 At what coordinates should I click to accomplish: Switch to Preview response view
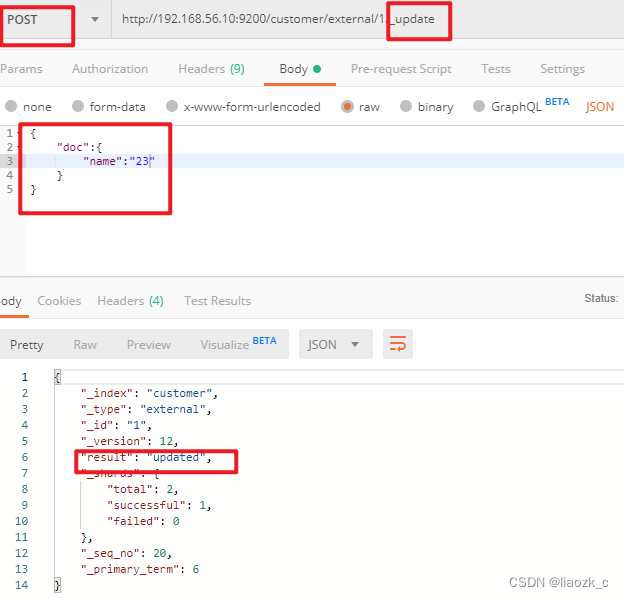coord(149,345)
